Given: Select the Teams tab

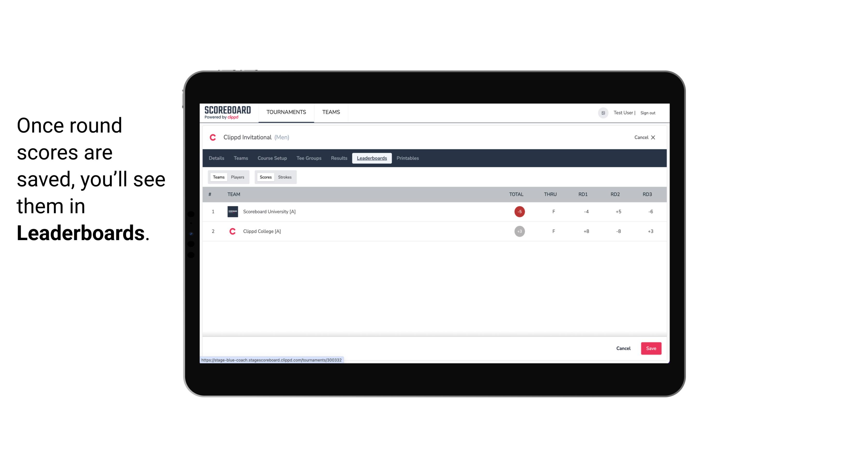Looking at the screenshot, I should click(218, 177).
